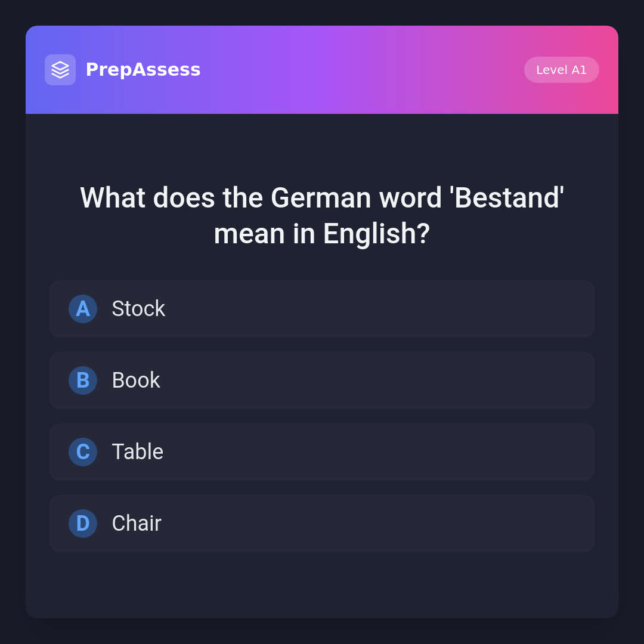
Task: Click the PrepAssess stacked layers logo icon
Action: pos(60,70)
